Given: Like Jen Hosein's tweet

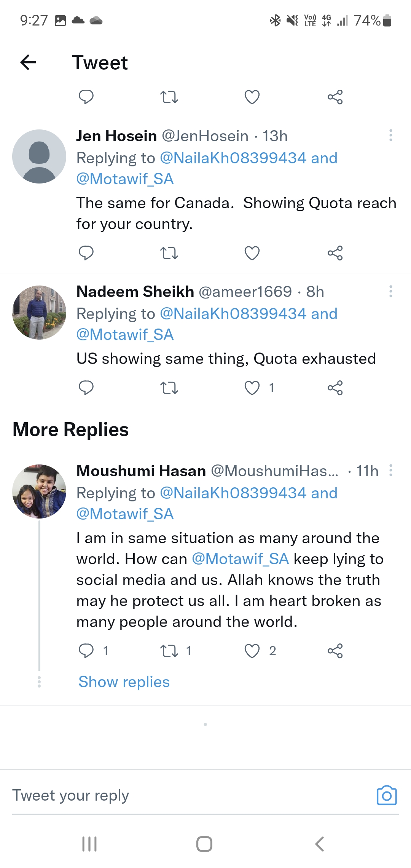Looking at the screenshot, I should click(252, 253).
